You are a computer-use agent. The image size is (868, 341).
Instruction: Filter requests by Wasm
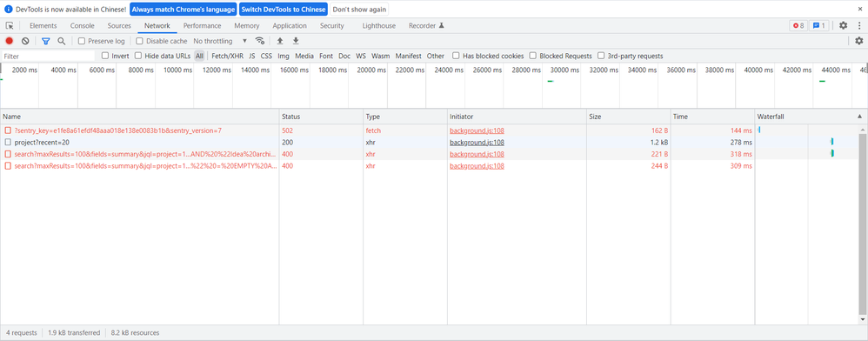(x=380, y=56)
